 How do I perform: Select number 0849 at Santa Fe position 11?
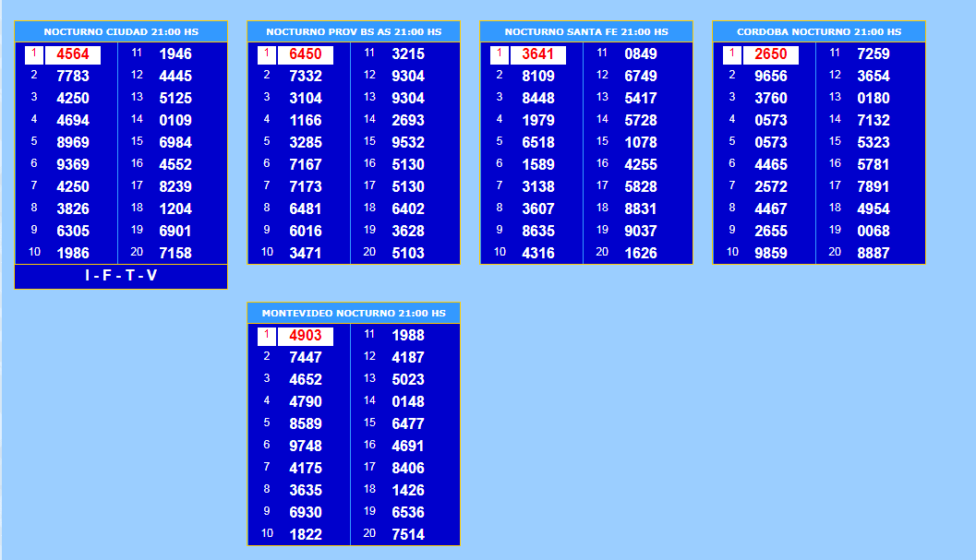click(641, 54)
